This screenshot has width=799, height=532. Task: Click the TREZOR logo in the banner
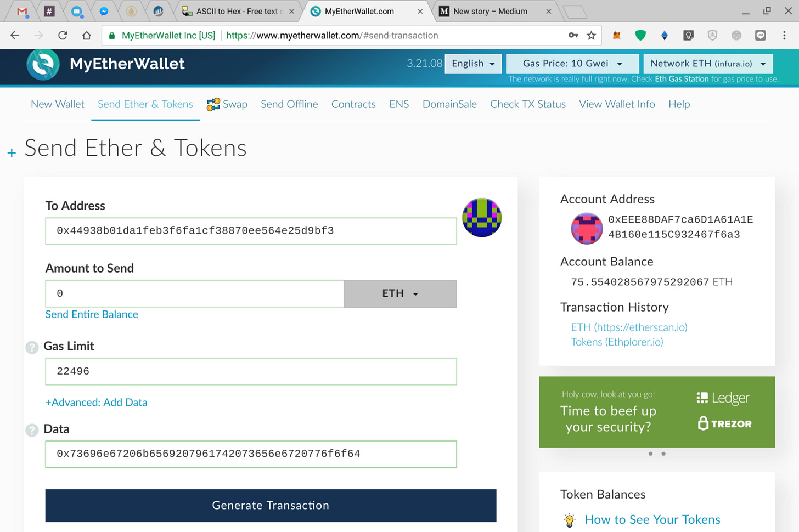pos(724,423)
